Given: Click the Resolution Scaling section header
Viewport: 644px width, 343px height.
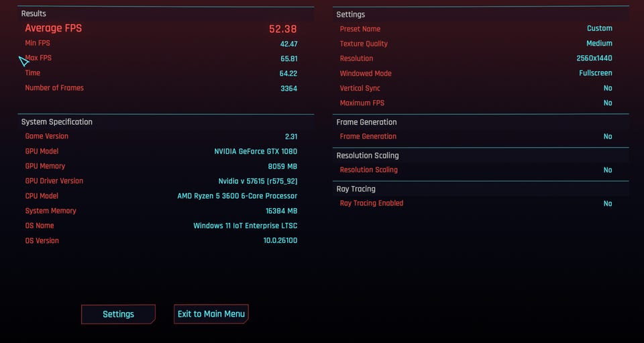Looking at the screenshot, I should point(368,156).
